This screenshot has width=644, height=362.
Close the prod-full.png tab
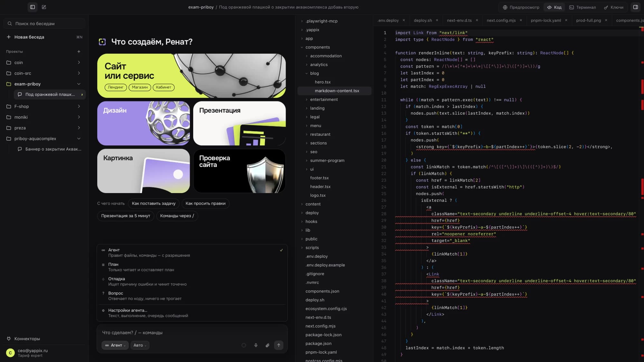point(606,20)
